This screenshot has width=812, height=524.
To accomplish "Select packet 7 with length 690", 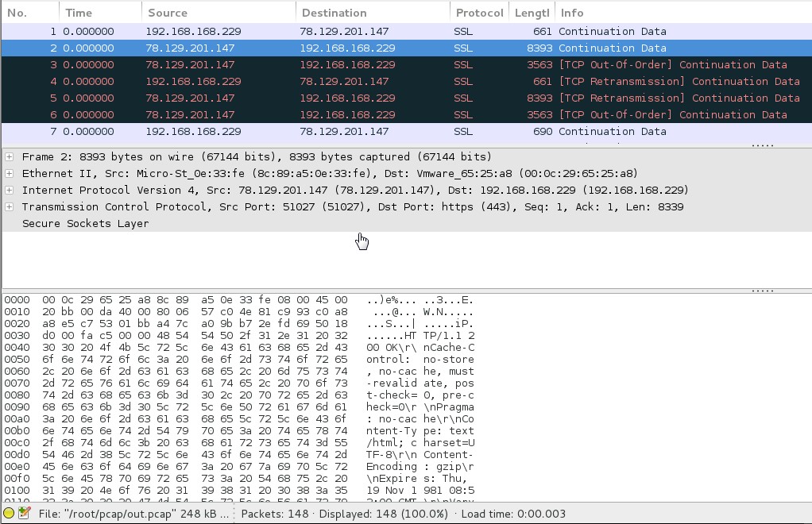I will (407, 131).
